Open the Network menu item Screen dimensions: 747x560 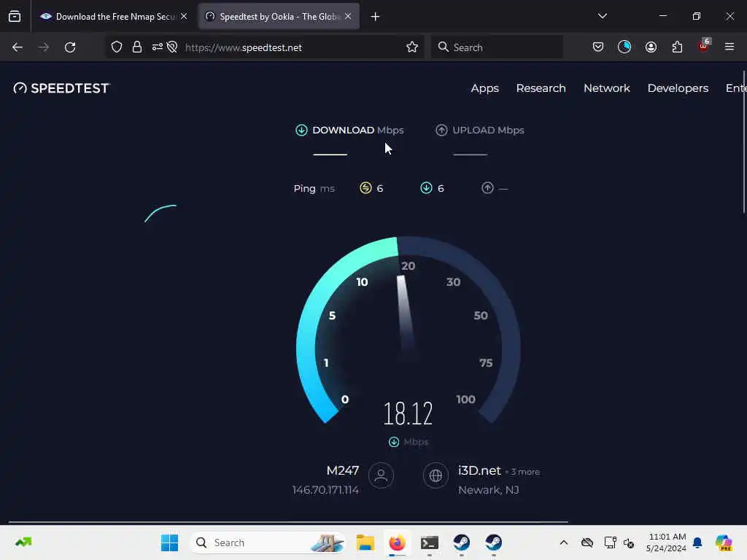(606, 88)
